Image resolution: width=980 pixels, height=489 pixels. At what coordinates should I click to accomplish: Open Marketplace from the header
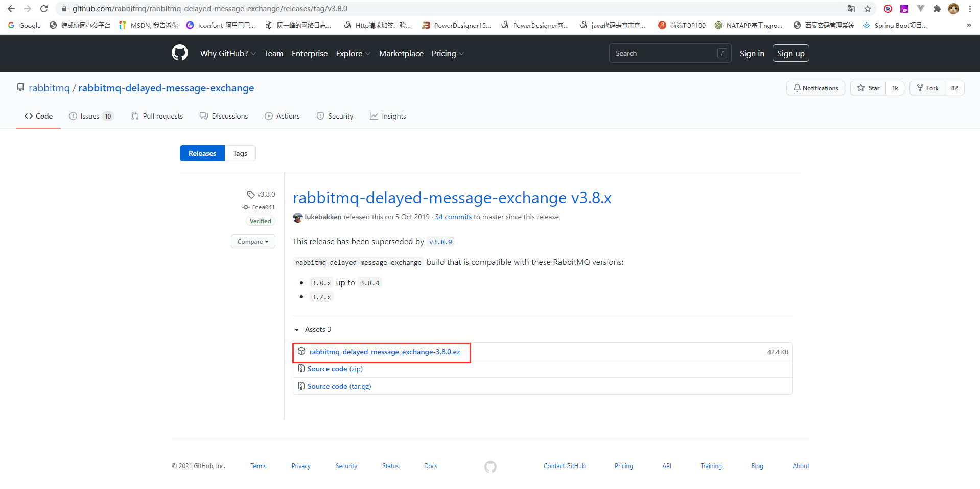click(x=401, y=53)
